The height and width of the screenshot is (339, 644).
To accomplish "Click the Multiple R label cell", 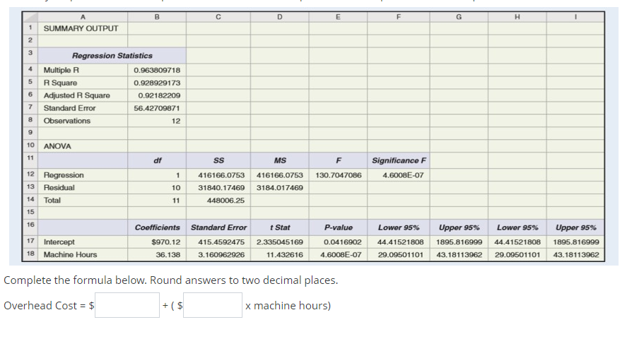I will click(x=83, y=70).
